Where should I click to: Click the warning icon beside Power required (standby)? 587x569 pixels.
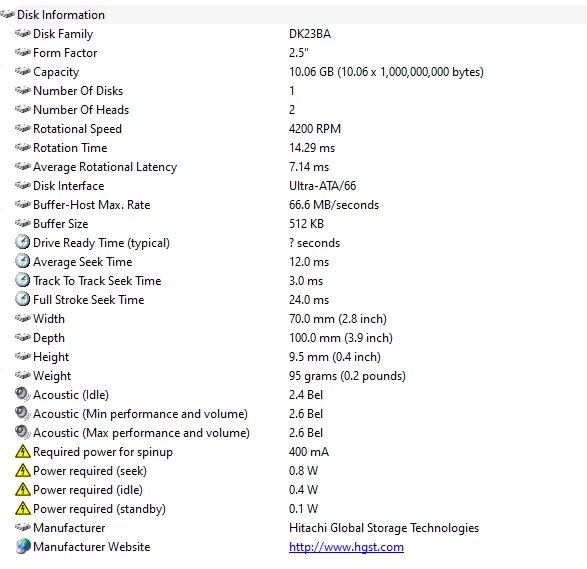pos(22,508)
